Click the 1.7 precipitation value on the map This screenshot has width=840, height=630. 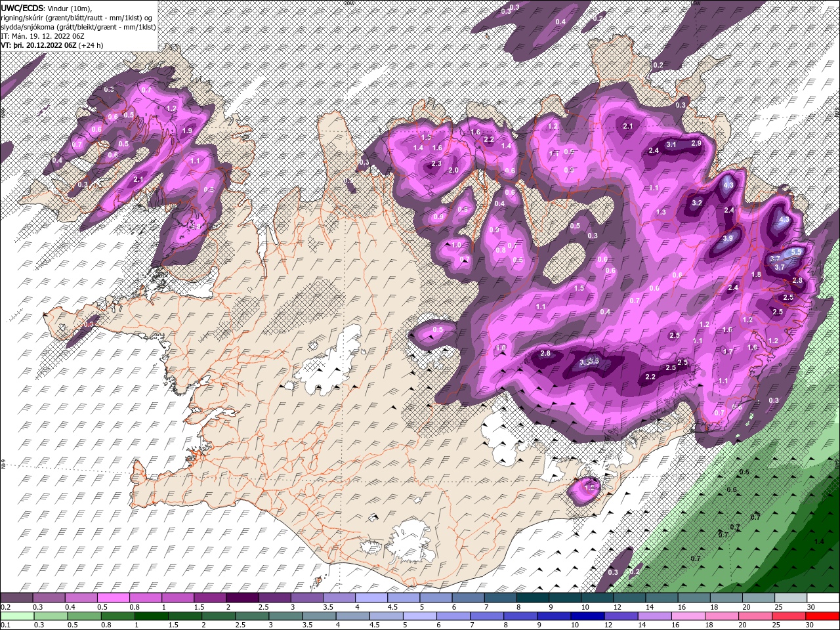coord(728,352)
